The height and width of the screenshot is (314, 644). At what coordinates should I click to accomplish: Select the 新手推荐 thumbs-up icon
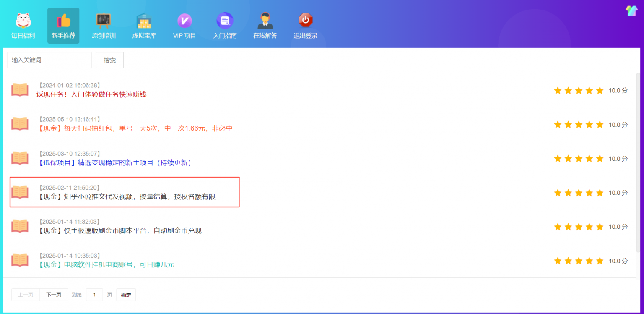pyautogui.click(x=63, y=21)
